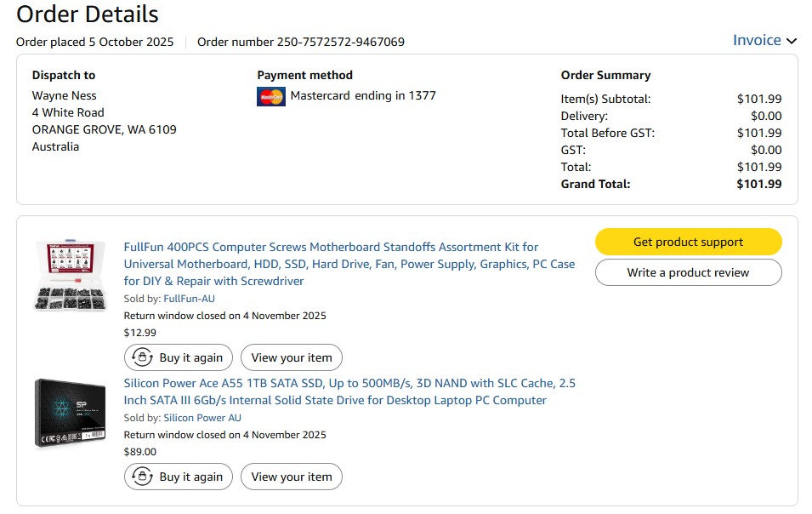812x514 pixels.
Task: Click the screws assortment kit thumbnail
Action: coord(71,276)
